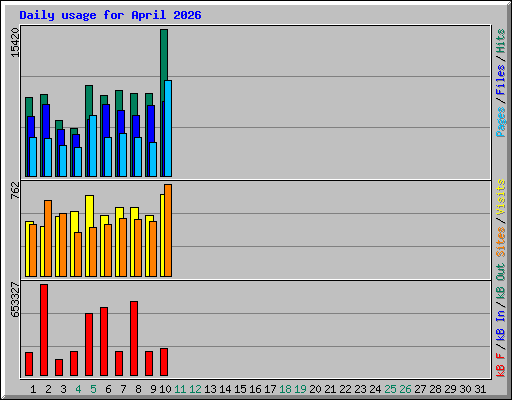
Task: Click day label 31 on the x-axis
Action: click(x=480, y=389)
